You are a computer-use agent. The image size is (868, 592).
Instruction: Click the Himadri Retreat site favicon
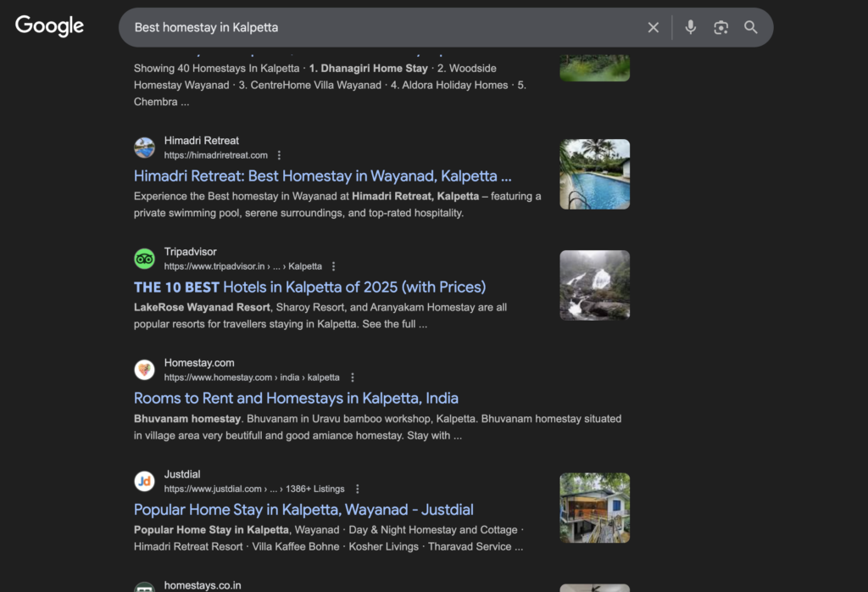[x=145, y=148]
